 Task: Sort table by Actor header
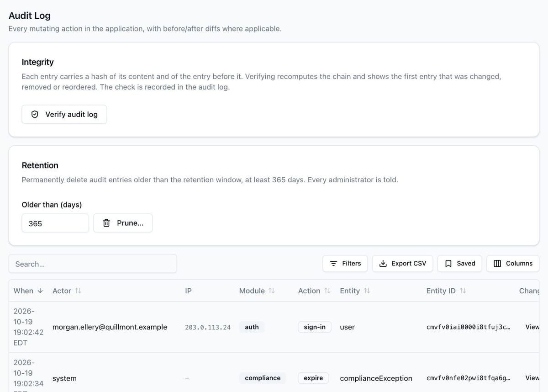[x=67, y=291]
